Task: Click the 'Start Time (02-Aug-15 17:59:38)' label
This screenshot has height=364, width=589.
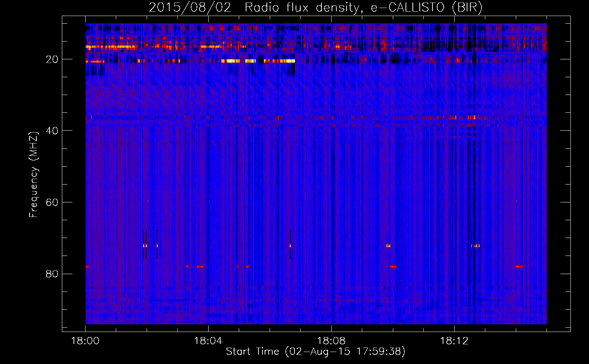Action: (x=316, y=351)
